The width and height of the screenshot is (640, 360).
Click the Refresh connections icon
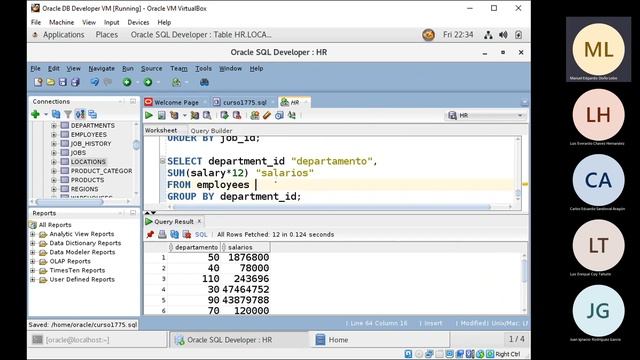click(x=56, y=114)
